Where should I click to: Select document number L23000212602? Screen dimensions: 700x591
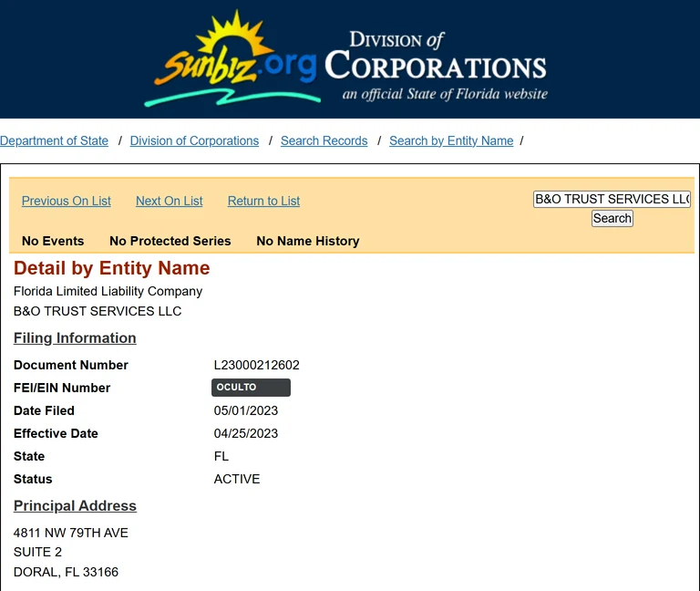[257, 365]
